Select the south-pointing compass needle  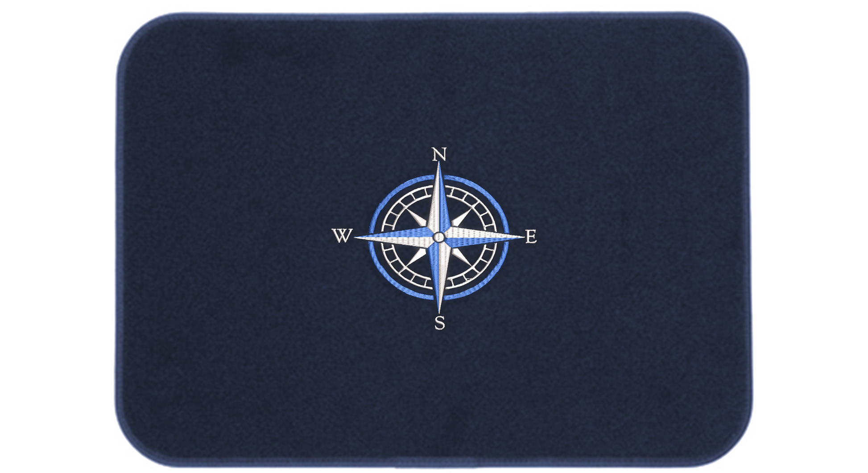coord(440,276)
